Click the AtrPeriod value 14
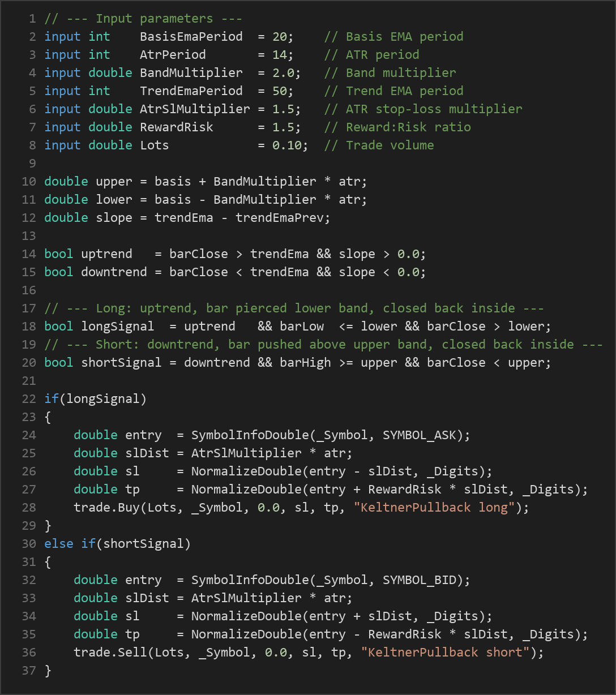 pos(280,55)
